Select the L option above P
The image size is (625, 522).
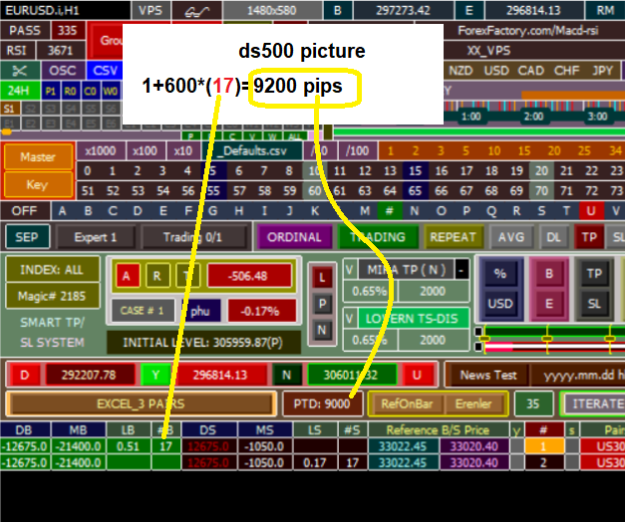coord(322,278)
